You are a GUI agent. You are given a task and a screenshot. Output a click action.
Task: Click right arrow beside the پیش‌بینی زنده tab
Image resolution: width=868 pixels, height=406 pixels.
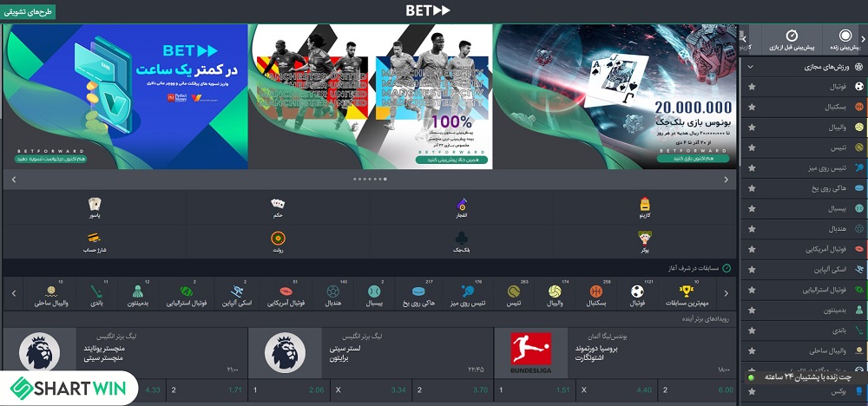pyautogui.click(x=864, y=39)
